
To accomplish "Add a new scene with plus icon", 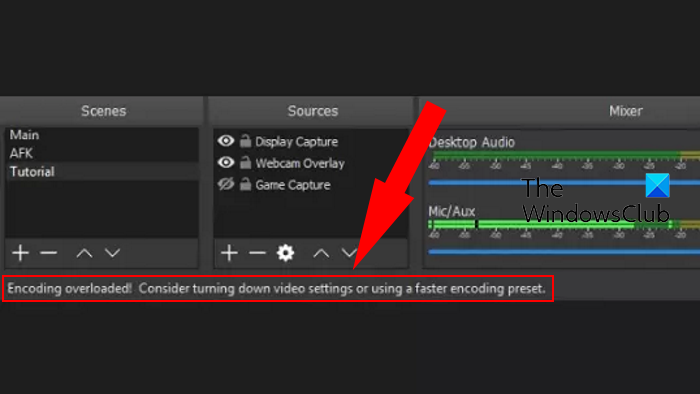I will 21,253.
